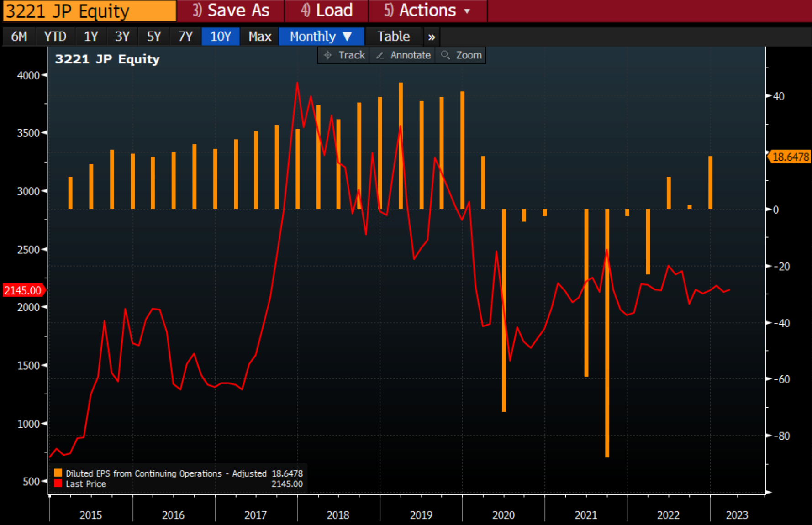The width and height of the screenshot is (812, 525).
Task: Select the 3Y time range
Action: (x=122, y=37)
